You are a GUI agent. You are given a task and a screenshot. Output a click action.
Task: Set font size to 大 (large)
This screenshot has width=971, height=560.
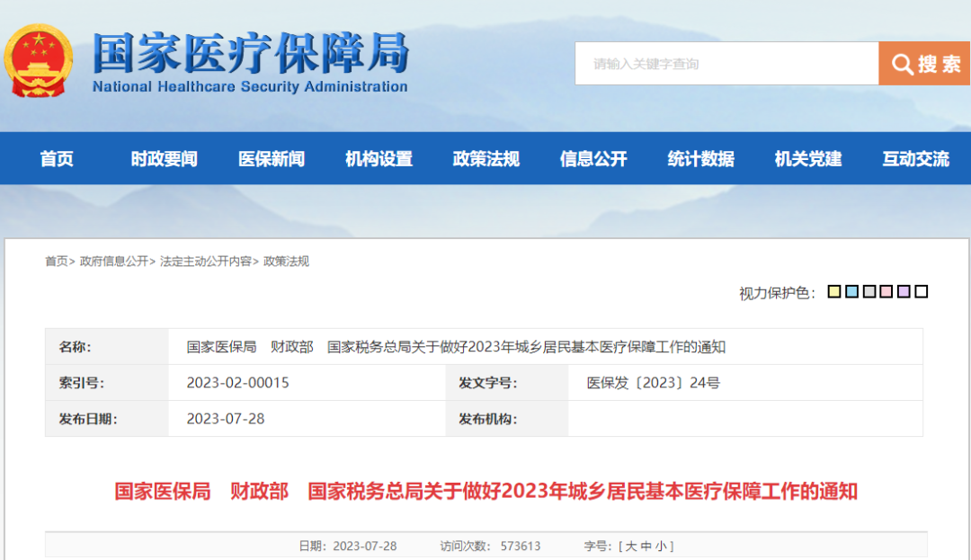pos(631,546)
